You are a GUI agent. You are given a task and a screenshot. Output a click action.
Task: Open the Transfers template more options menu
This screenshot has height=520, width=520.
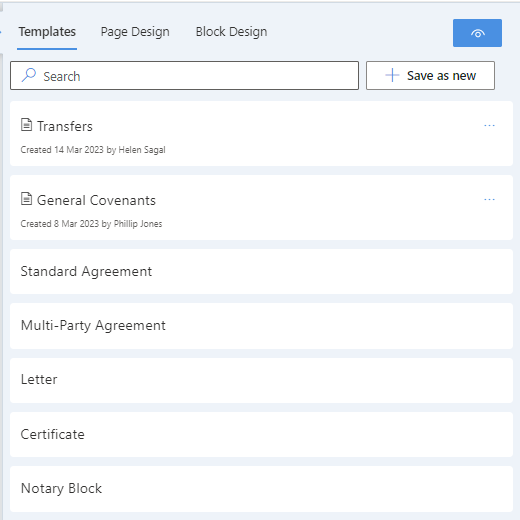click(489, 126)
